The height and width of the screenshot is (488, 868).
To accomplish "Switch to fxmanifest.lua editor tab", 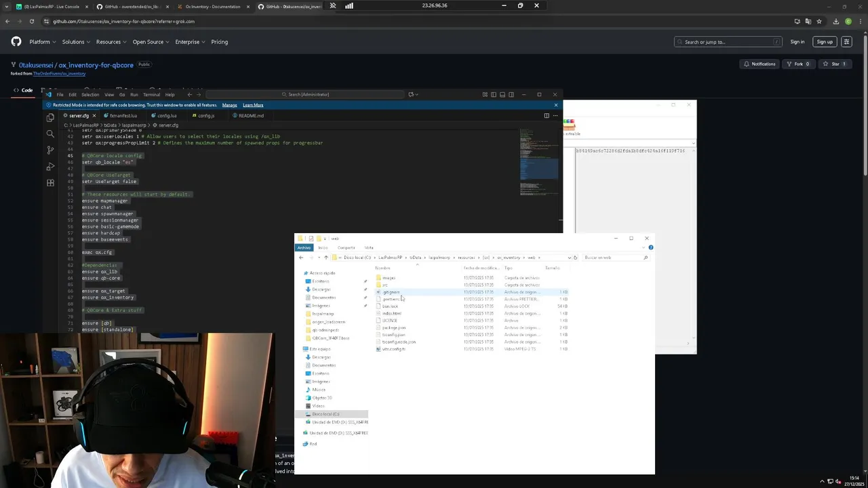I will pyautogui.click(x=123, y=115).
